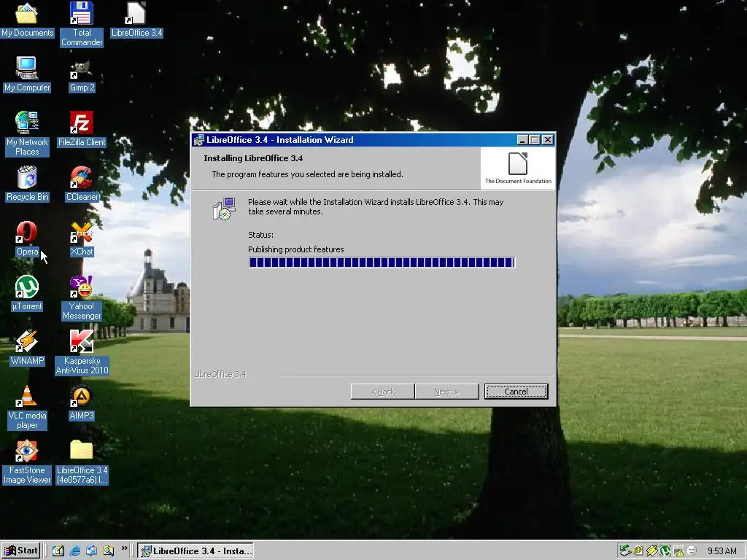The width and height of the screenshot is (747, 560).
Task: Click the greyed 'LibreOffice 3.4' footer label
Action: 220,374
